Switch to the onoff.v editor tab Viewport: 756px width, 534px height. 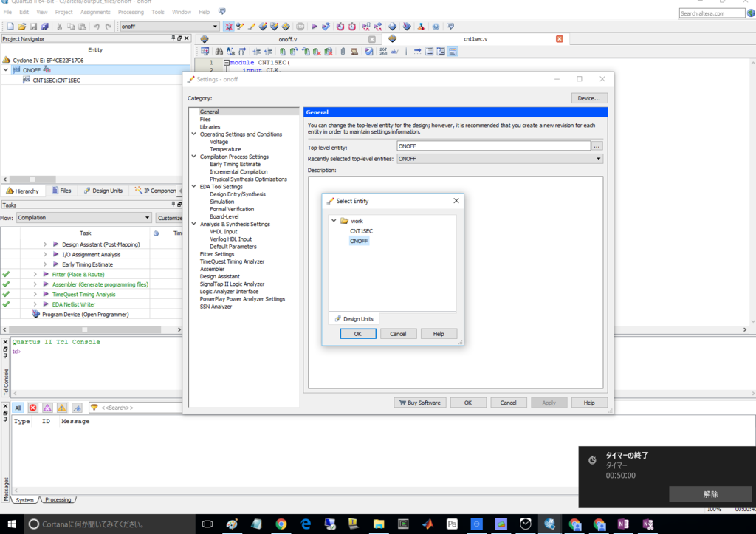[x=288, y=39]
